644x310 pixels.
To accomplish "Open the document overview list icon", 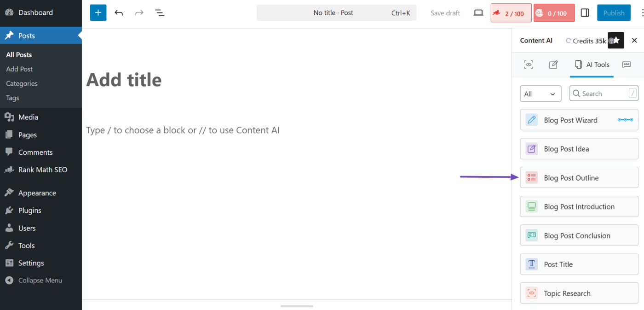I will [x=159, y=12].
